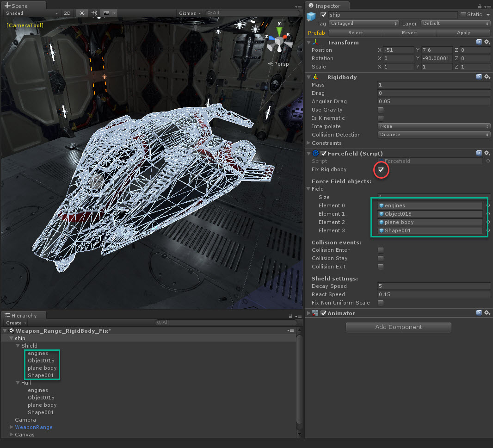The height and width of the screenshot is (448, 493).
Task: Click prefab Revert button
Action: (x=409, y=33)
